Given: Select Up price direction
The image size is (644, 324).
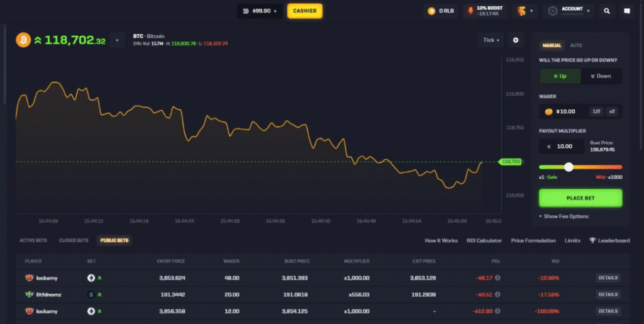Looking at the screenshot, I should point(560,76).
